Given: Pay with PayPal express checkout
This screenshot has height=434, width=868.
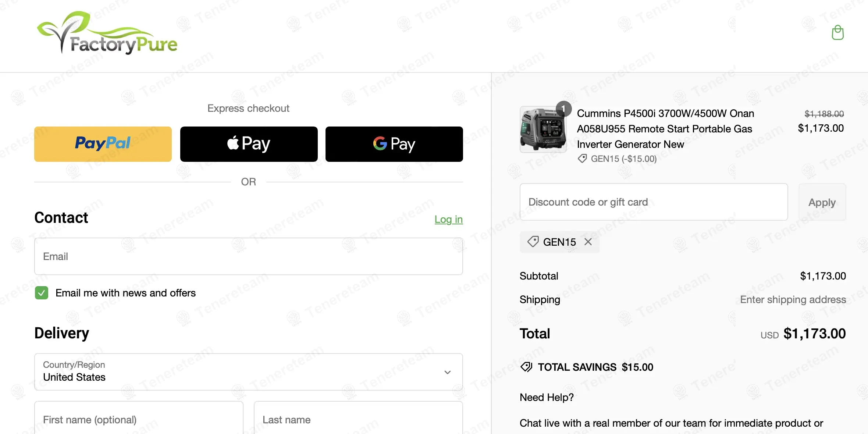Looking at the screenshot, I should 103,144.
